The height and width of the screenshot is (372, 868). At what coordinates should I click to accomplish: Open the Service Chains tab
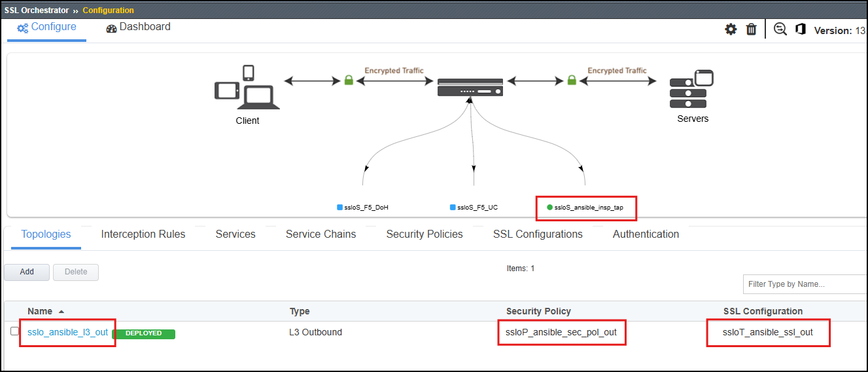coord(321,234)
